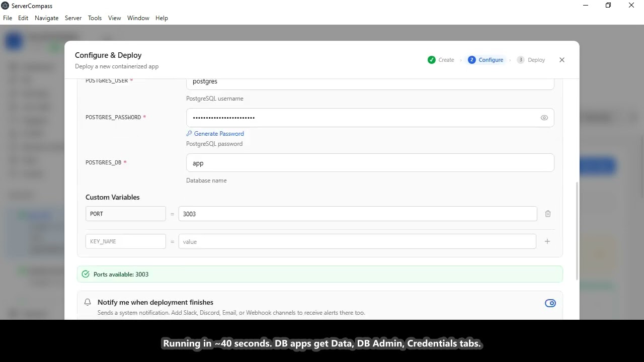Focus the POSTGRES_PASSWORD field
This screenshot has height=362, width=644.
[370, 118]
